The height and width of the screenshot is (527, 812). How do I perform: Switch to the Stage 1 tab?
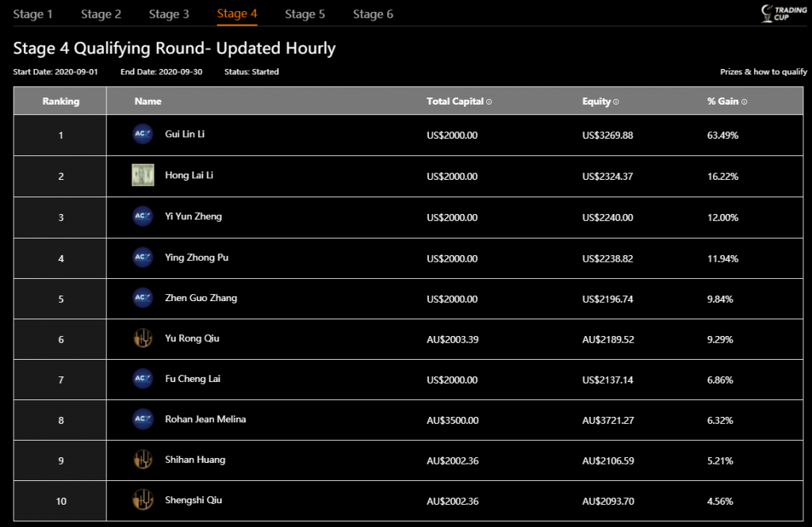[33, 13]
